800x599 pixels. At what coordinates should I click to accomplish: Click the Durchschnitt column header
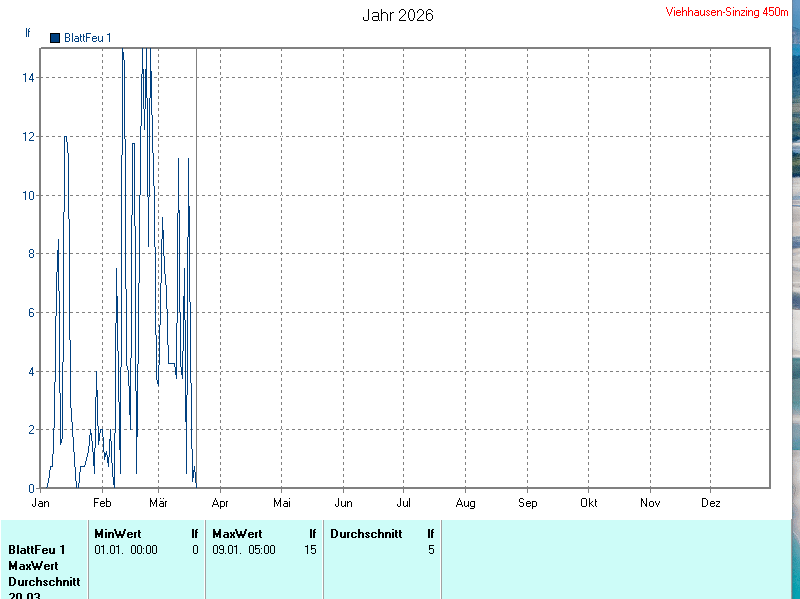coord(366,534)
